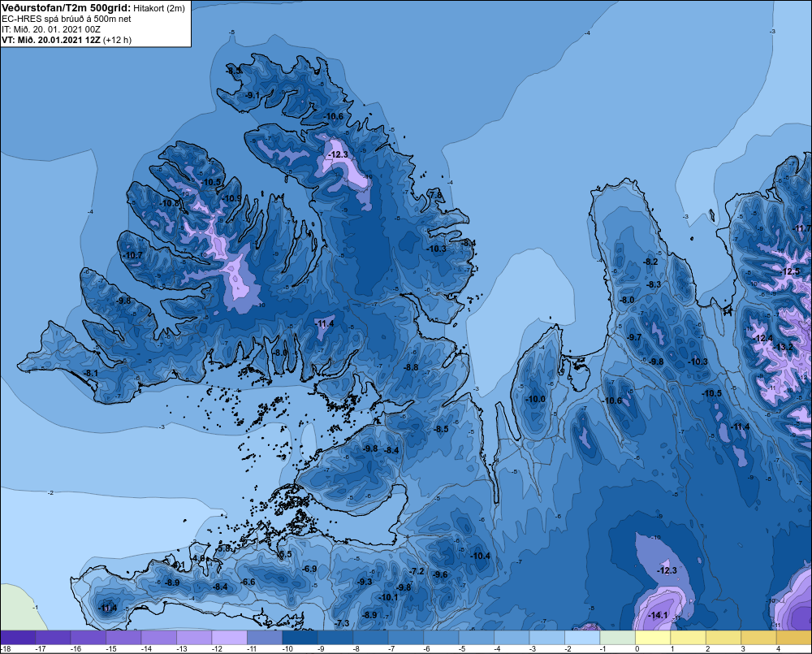
Task: Click the -9.3 temperature value
Action: [x=365, y=582]
